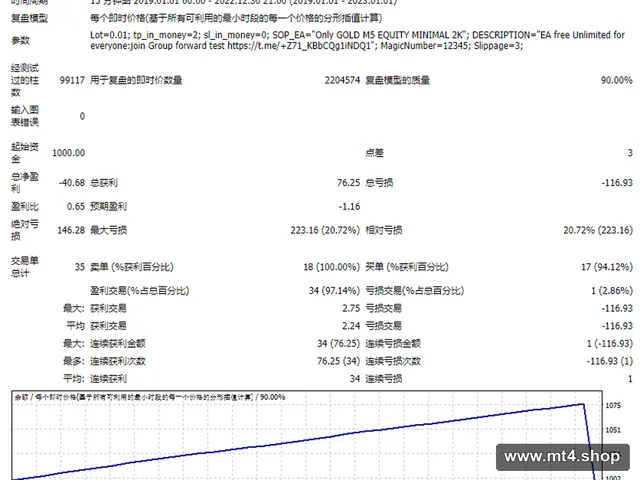Select the gross profit value '76.25'
This screenshot has height=480, width=640.
348,182
